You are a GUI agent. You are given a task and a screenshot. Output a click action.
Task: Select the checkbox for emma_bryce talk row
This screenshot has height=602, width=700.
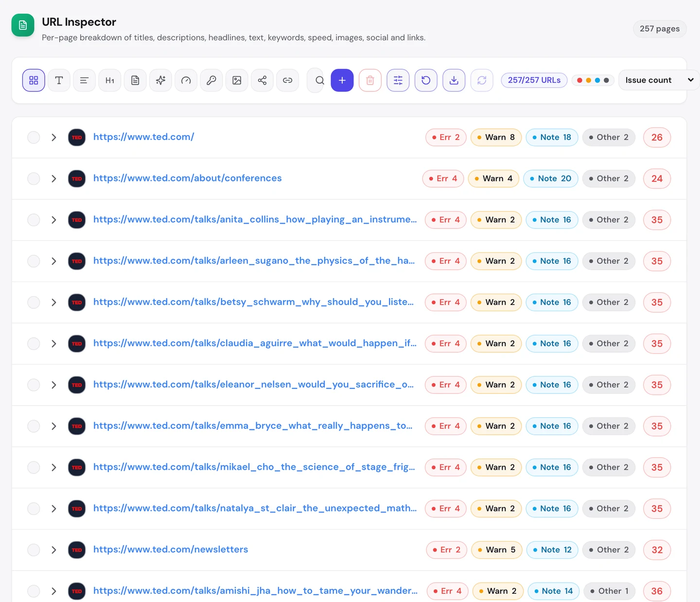[34, 426]
